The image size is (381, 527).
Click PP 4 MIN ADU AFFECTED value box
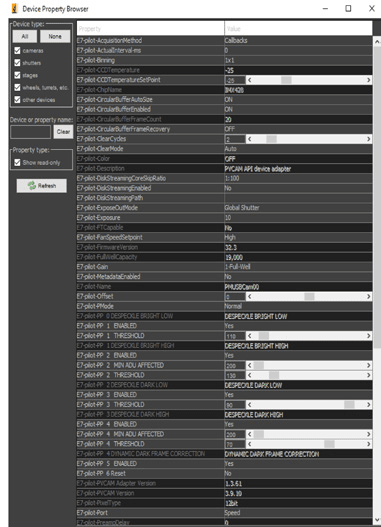tap(235, 434)
